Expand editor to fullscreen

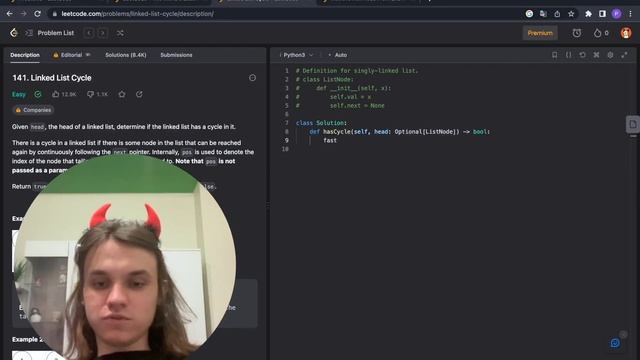click(624, 55)
